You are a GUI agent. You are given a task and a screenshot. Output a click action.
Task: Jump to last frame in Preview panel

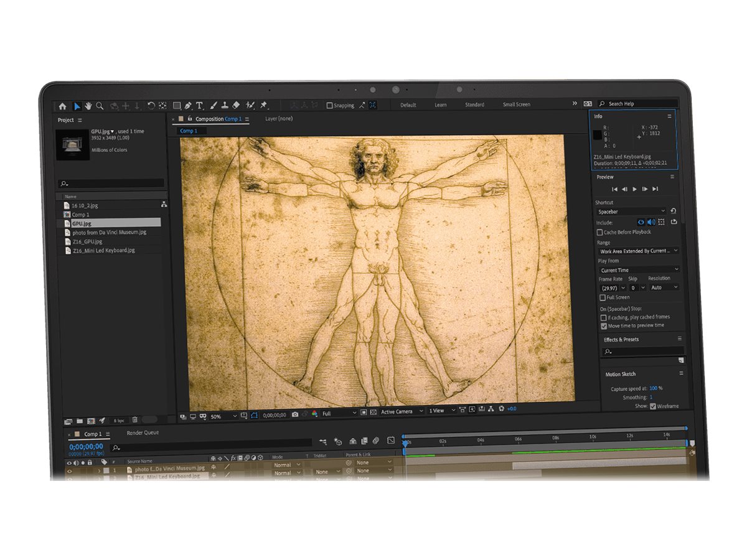click(x=655, y=189)
